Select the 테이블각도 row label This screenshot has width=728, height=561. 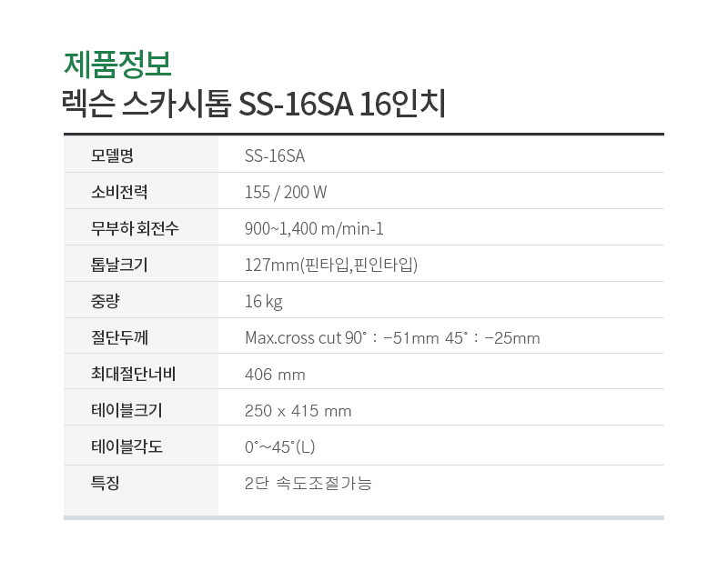(126, 446)
